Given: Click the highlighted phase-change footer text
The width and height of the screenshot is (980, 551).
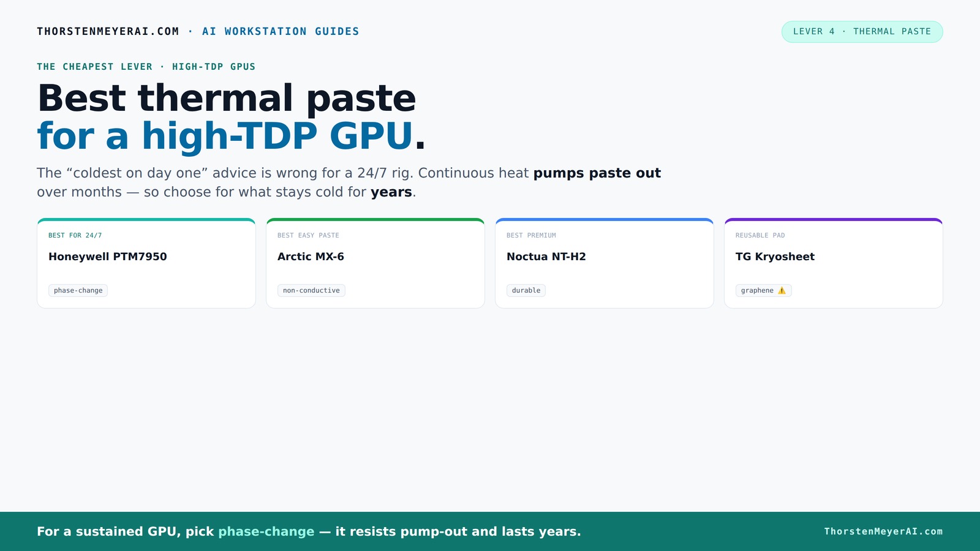Looking at the screenshot, I should (266, 531).
